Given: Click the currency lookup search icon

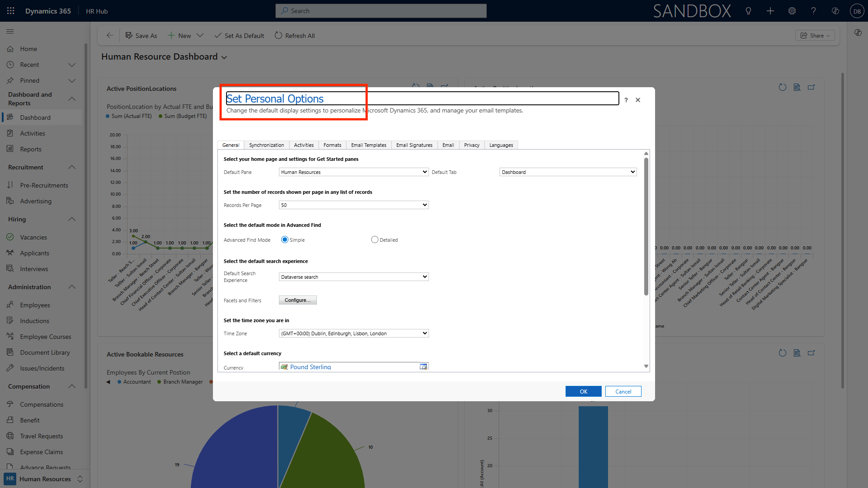Looking at the screenshot, I should coord(424,367).
